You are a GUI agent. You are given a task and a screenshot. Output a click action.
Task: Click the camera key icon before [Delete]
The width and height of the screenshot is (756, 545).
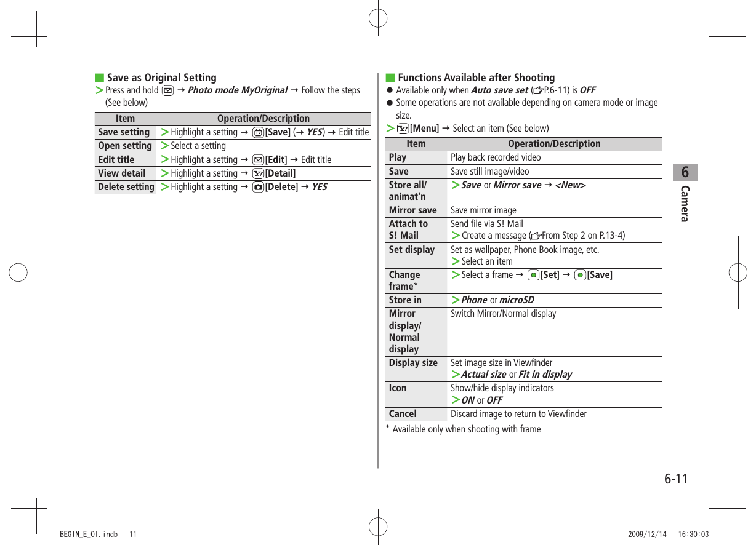(x=258, y=187)
